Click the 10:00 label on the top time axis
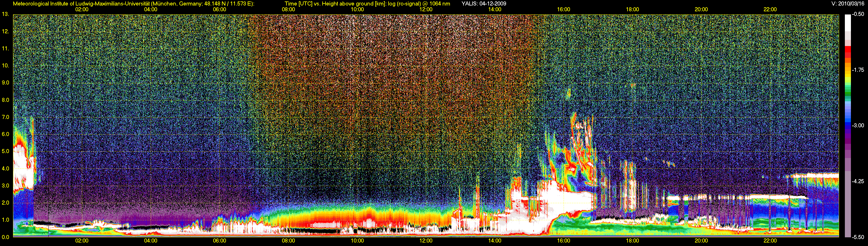Viewport: 868px width, 246px height. [x=357, y=10]
